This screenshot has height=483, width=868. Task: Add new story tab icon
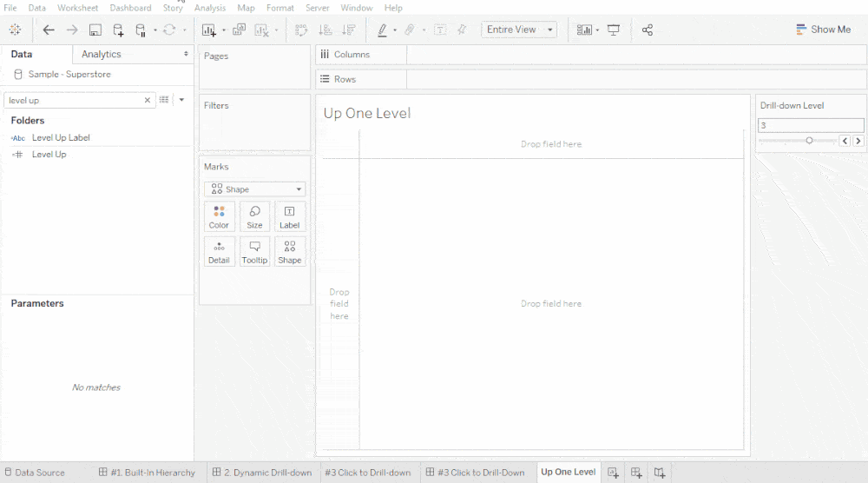[660, 473]
